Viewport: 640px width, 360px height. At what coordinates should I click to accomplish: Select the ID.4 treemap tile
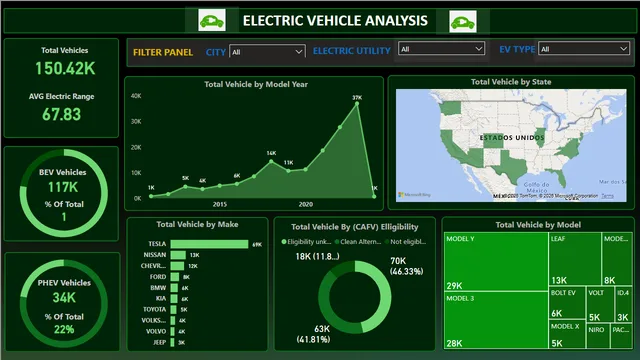click(x=624, y=304)
